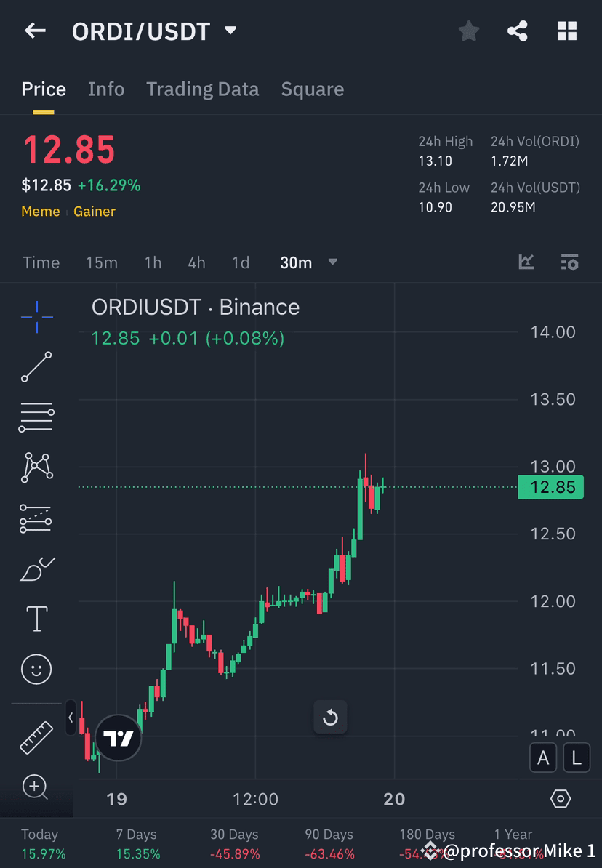Collapse the drawing tools sidebar
The width and height of the screenshot is (602, 868).
click(70, 718)
